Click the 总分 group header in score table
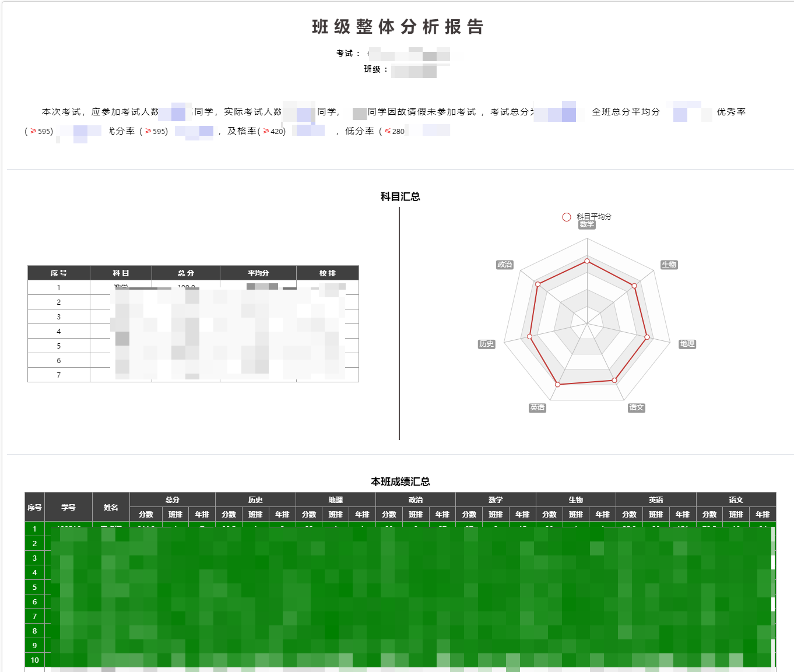 [x=173, y=499]
